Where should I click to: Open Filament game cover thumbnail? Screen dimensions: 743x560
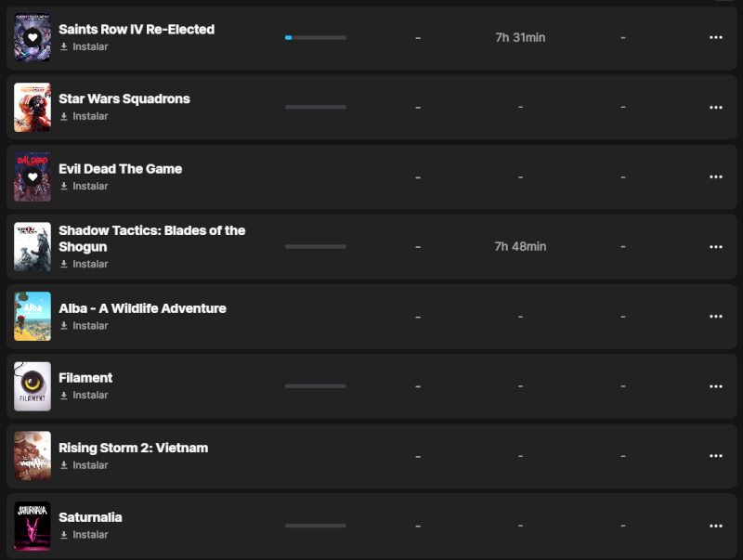33,386
